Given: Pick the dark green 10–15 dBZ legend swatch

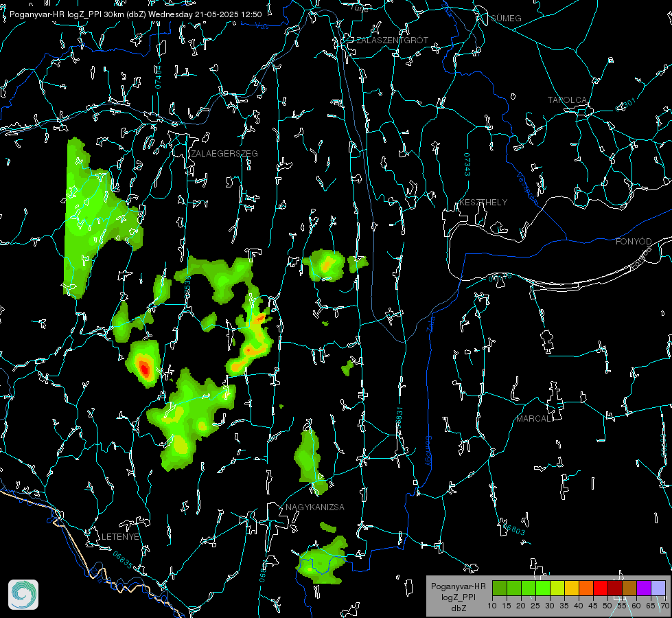Looking at the screenshot, I should pyautogui.click(x=500, y=588).
